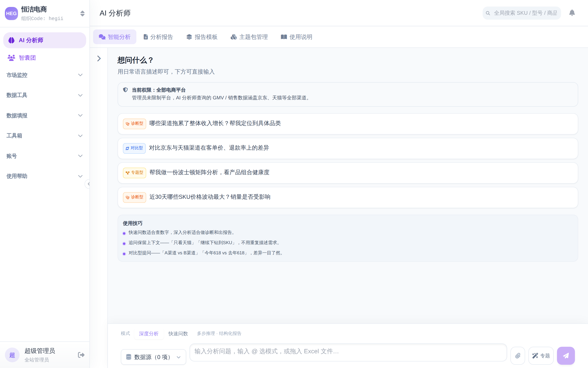Image resolution: width=588 pixels, height=368 pixels.
Task: Open 智囊团 in the sidebar
Action: 45,58
